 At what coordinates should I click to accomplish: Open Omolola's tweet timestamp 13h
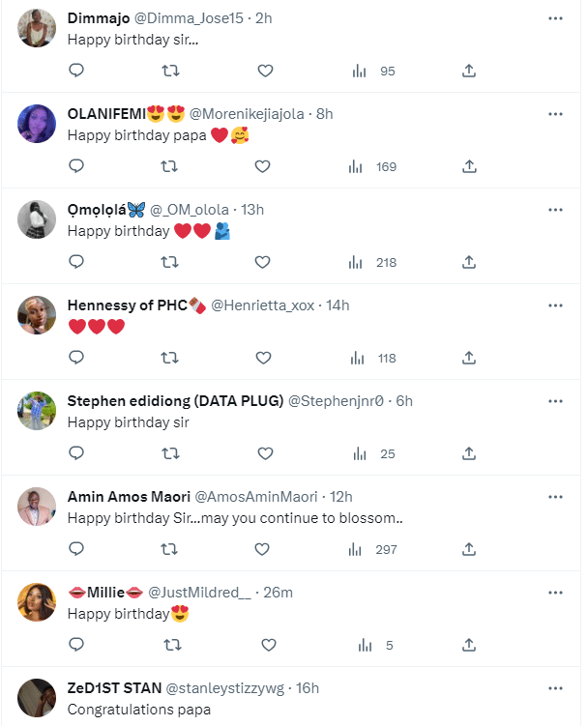point(251,209)
